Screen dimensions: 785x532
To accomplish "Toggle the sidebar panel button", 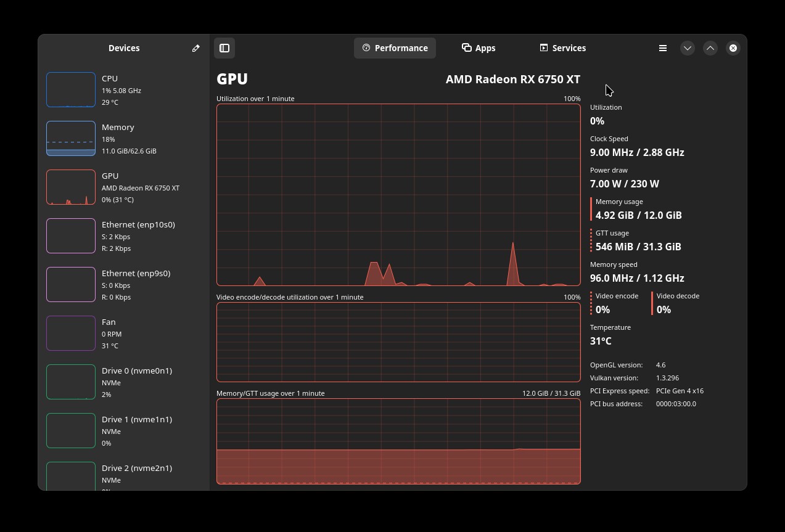I will coord(224,48).
